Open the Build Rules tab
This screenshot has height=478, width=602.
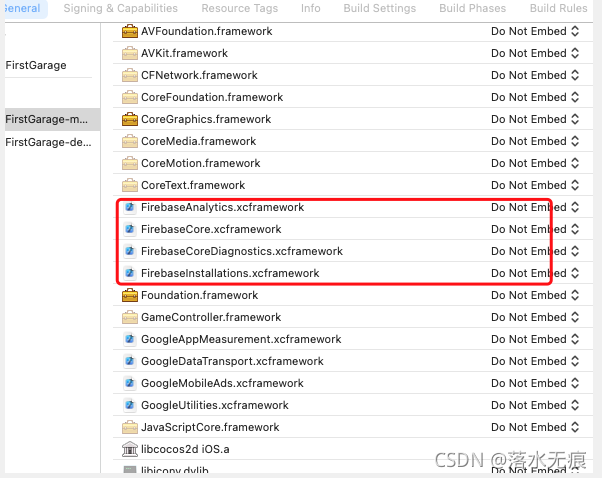[x=559, y=8]
